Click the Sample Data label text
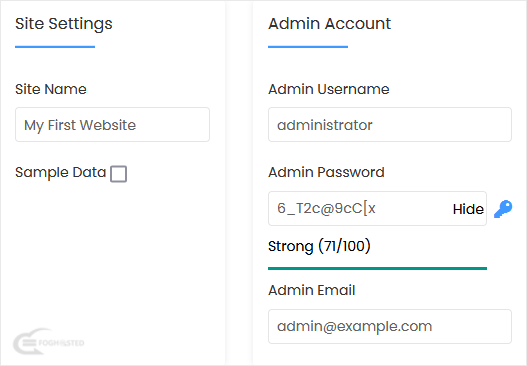This screenshot has width=527, height=366. click(60, 172)
